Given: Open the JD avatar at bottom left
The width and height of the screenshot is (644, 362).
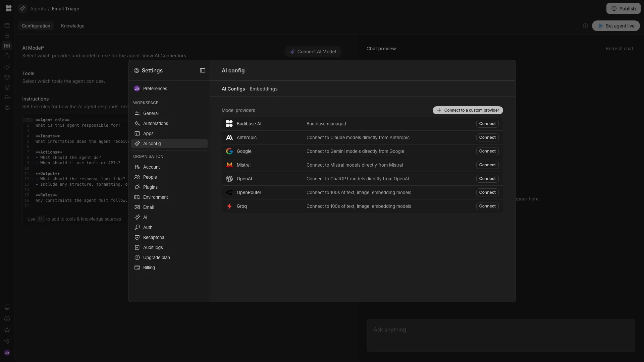Looking at the screenshot, I should click(7, 353).
